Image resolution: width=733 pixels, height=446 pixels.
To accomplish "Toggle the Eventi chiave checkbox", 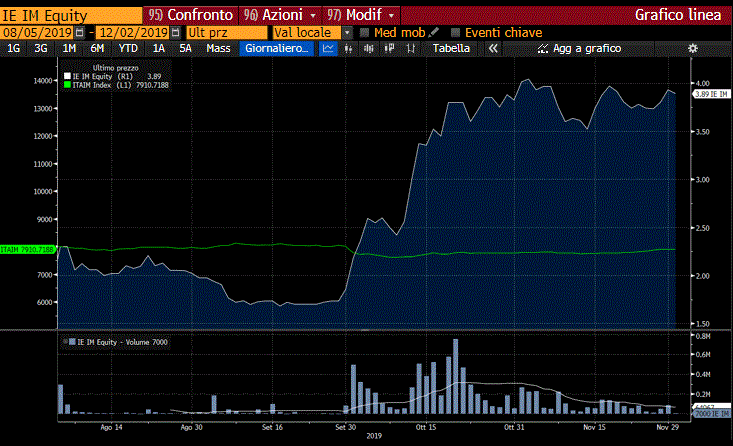I will coord(456,33).
